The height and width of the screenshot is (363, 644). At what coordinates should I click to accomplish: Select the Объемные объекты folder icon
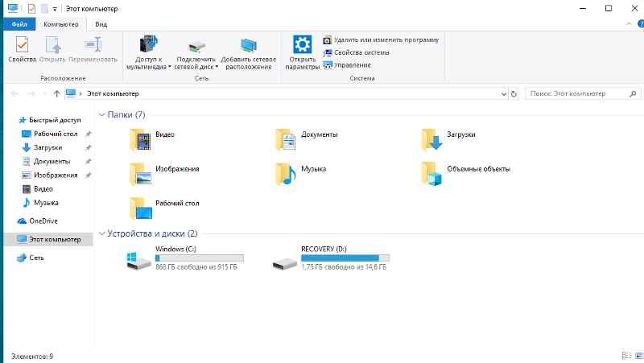[x=431, y=174]
